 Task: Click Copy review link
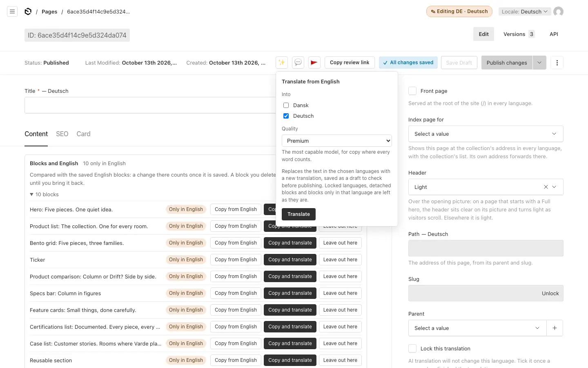pyautogui.click(x=350, y=63)
